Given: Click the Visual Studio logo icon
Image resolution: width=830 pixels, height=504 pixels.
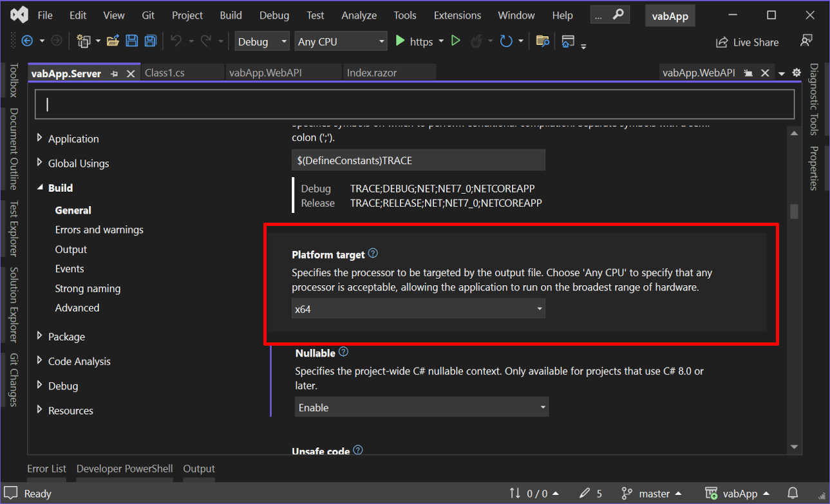Looking at the screenshot, I should [x=19, y=15].
